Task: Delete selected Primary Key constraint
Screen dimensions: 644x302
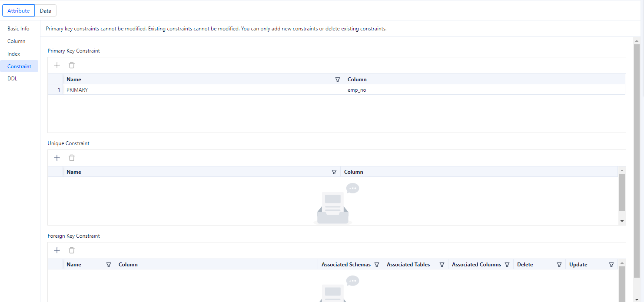Action: click(72, 65)
